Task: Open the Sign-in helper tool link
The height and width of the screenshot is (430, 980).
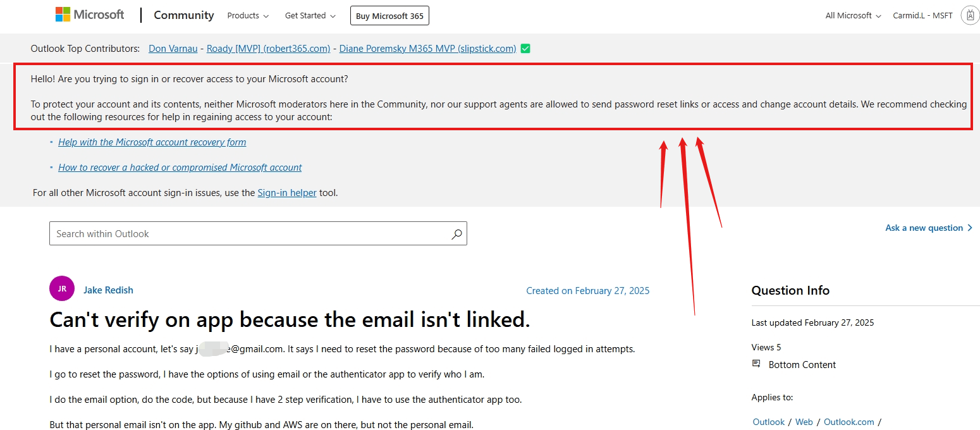Action: pos(287,192)
